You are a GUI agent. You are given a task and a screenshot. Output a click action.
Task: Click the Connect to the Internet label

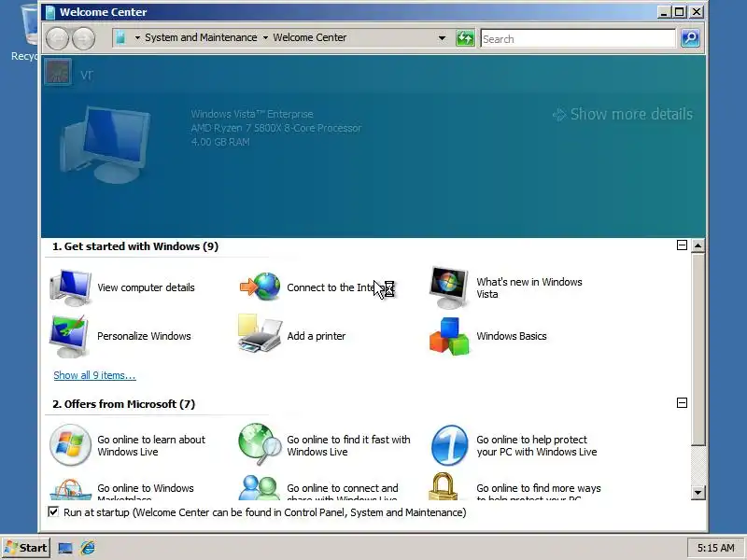pyautogui.click(x=340, y=287)
